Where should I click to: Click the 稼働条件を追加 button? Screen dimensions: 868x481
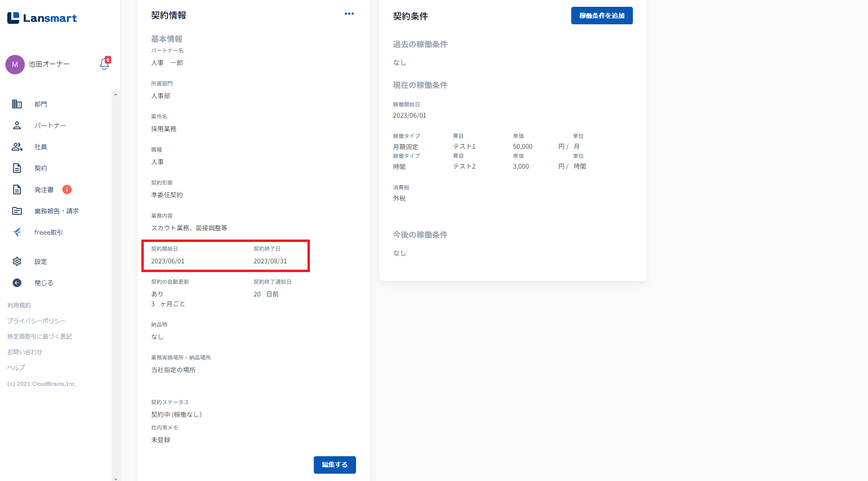point(602,16)
